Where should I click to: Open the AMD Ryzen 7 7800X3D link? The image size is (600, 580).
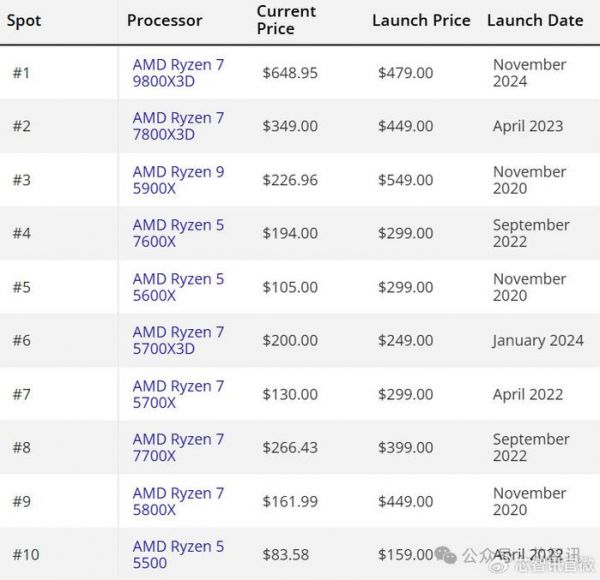178,126
